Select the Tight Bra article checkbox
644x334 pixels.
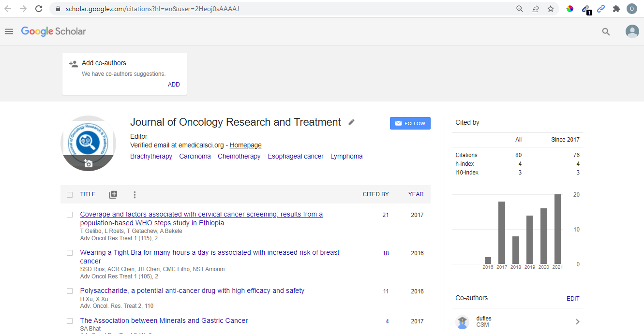70,253
